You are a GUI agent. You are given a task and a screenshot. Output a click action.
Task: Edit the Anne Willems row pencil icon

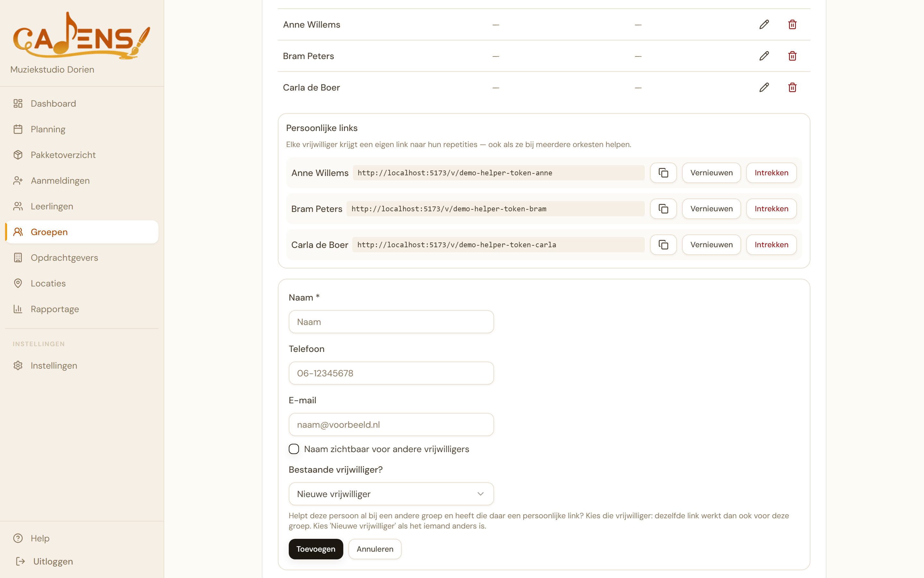coord(764,24)
